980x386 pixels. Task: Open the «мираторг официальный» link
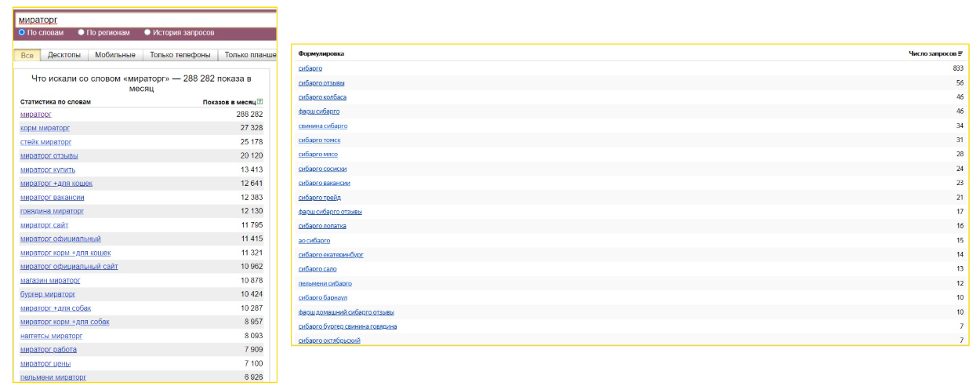[x=60, y=239]
